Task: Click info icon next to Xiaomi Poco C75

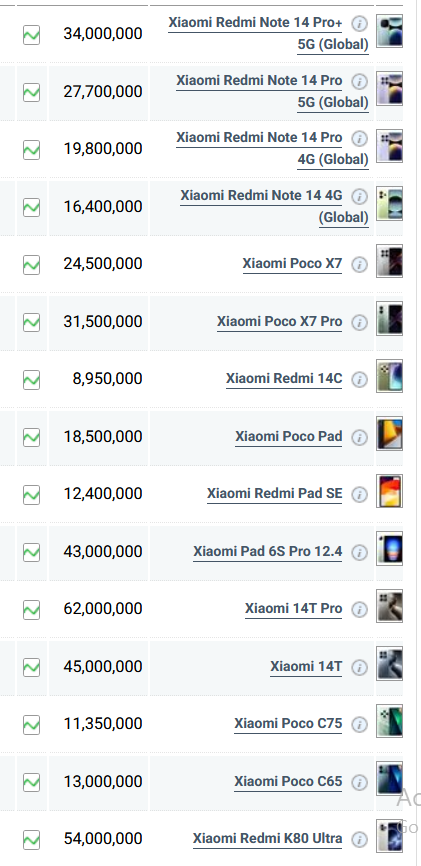Action: pos(360,724)
